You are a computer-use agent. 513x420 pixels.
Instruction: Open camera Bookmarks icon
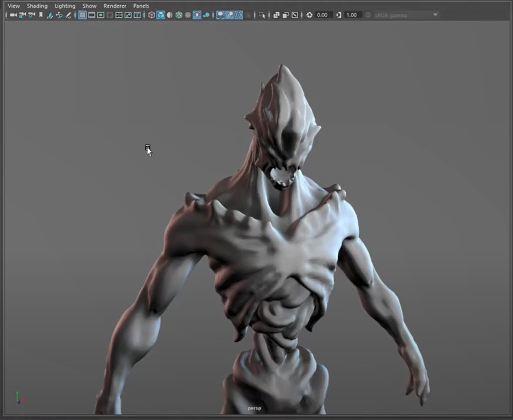(41, 15)
